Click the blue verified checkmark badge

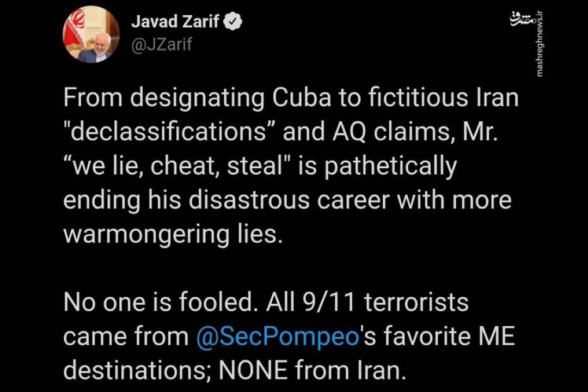click(233, 22)
